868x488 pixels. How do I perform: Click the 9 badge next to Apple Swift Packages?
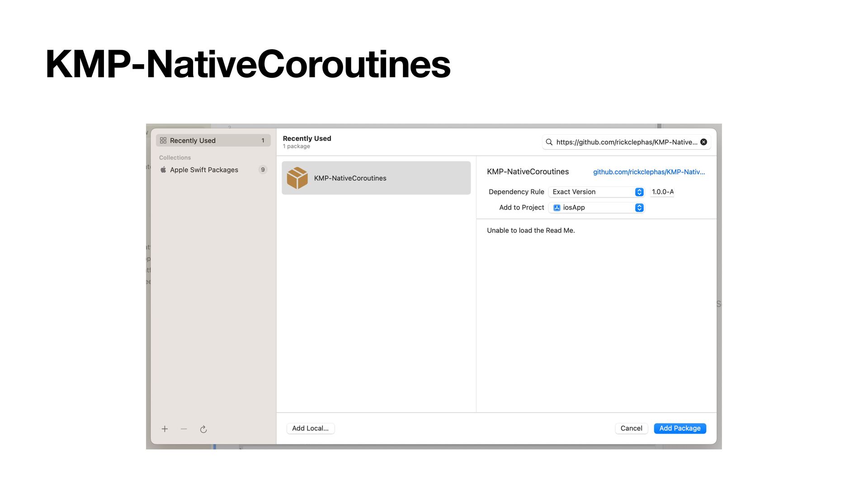coord(263,170)
